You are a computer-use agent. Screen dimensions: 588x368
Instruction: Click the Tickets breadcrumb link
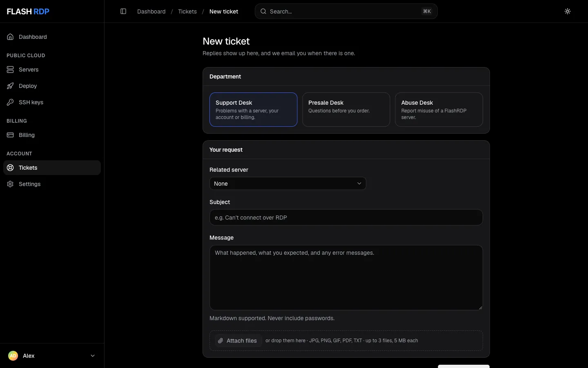click(x=187, y=11)
